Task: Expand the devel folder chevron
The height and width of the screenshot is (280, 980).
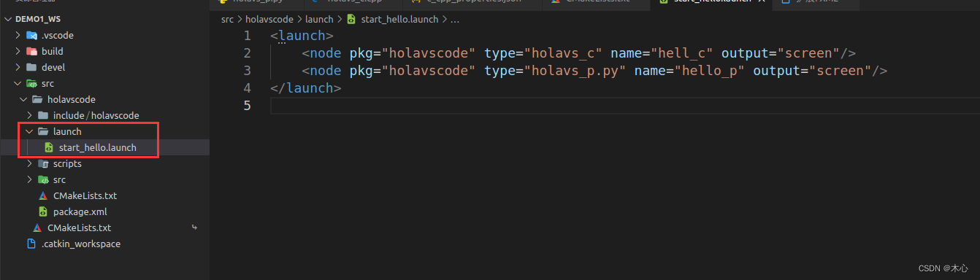Action: pyautogui.click(x=18, y=67)
